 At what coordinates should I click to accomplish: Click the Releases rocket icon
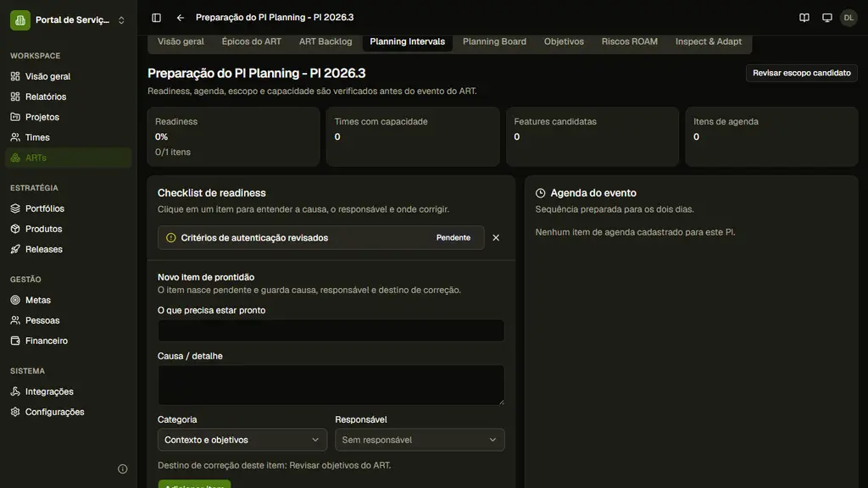(x=15, y=249)
